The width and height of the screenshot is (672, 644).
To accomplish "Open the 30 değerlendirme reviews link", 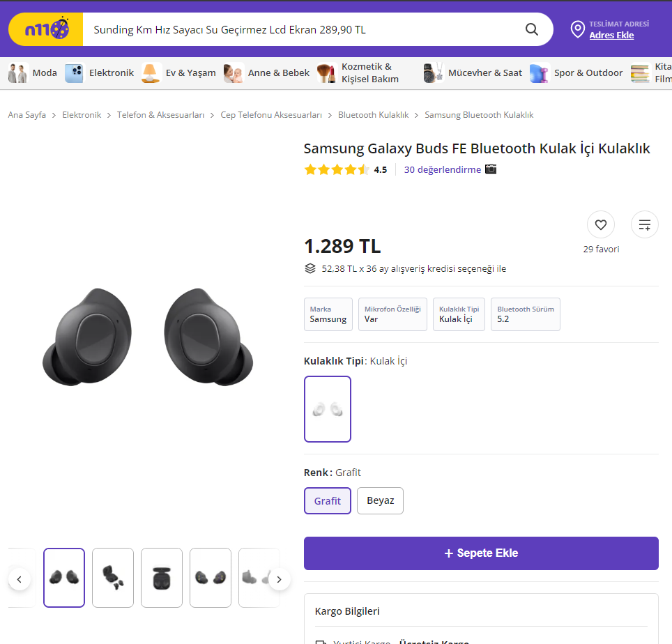I will 443,169.
